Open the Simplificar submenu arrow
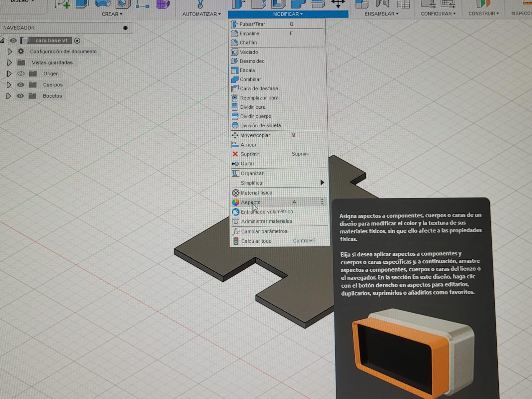This screenshot has width=532, height=399. click(x=322, y=183)
